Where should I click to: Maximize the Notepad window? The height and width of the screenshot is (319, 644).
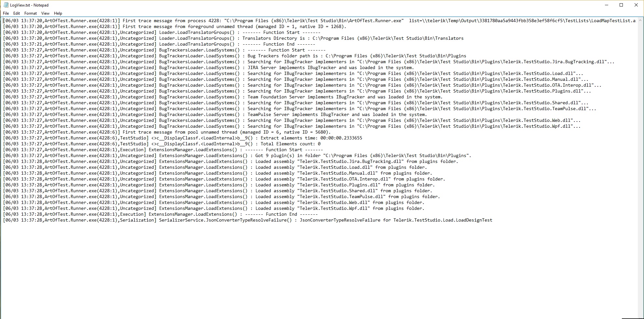click(x=621, y=5)
